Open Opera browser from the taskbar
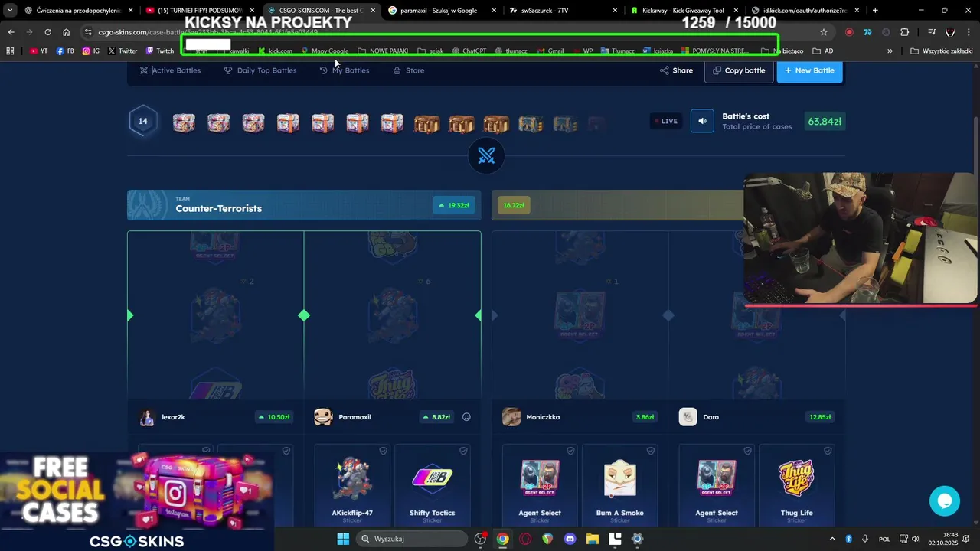Image resolution: width=980 pixels, height=551 pixels. tap(525, 539)
